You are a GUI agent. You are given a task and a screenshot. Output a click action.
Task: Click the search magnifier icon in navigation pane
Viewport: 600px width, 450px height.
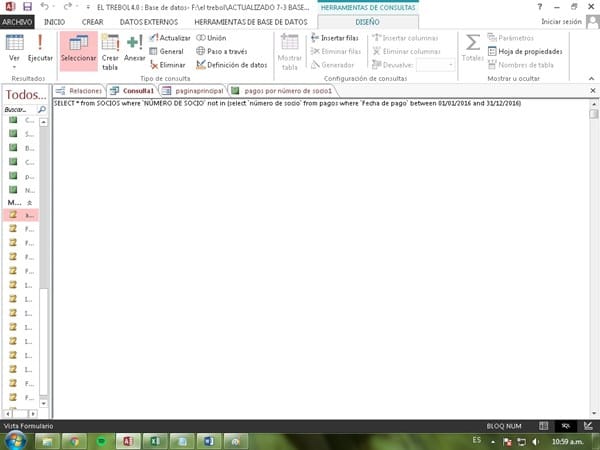point(42,110)
